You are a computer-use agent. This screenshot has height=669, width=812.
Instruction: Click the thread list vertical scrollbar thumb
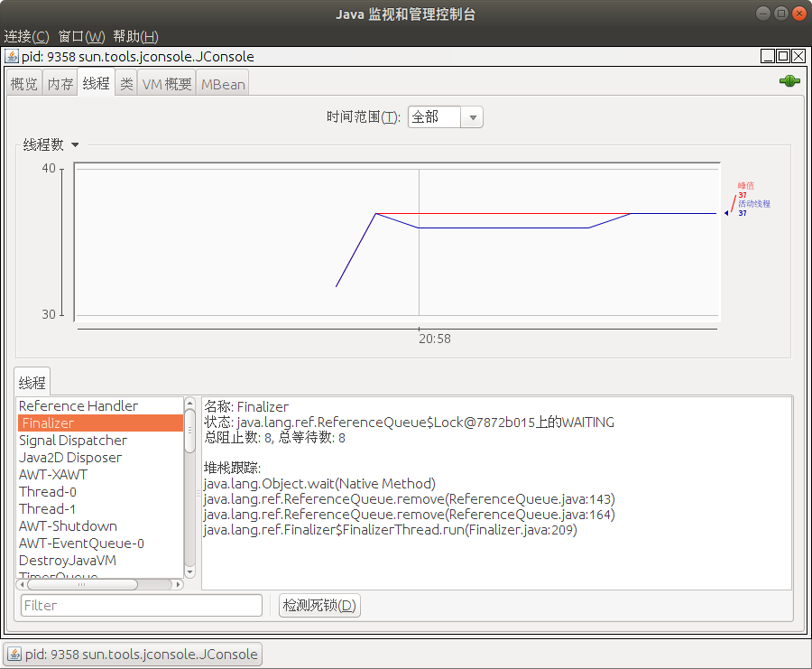pos(189,431)
